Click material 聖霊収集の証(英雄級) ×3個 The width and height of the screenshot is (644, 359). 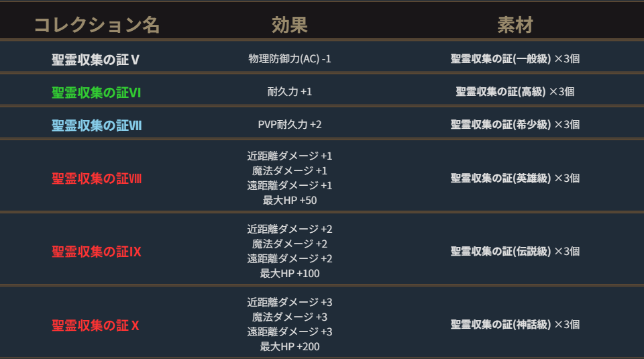pyautogui.click(x=515, y=178)
